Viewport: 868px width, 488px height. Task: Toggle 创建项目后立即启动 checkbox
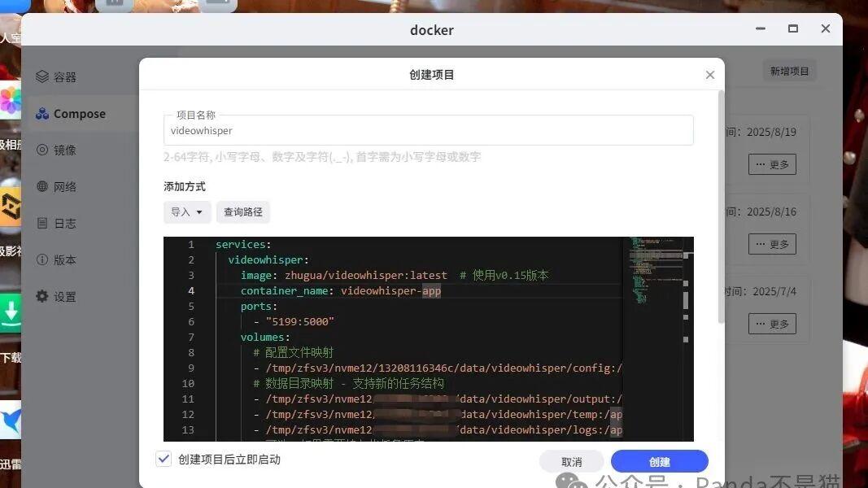164,459
